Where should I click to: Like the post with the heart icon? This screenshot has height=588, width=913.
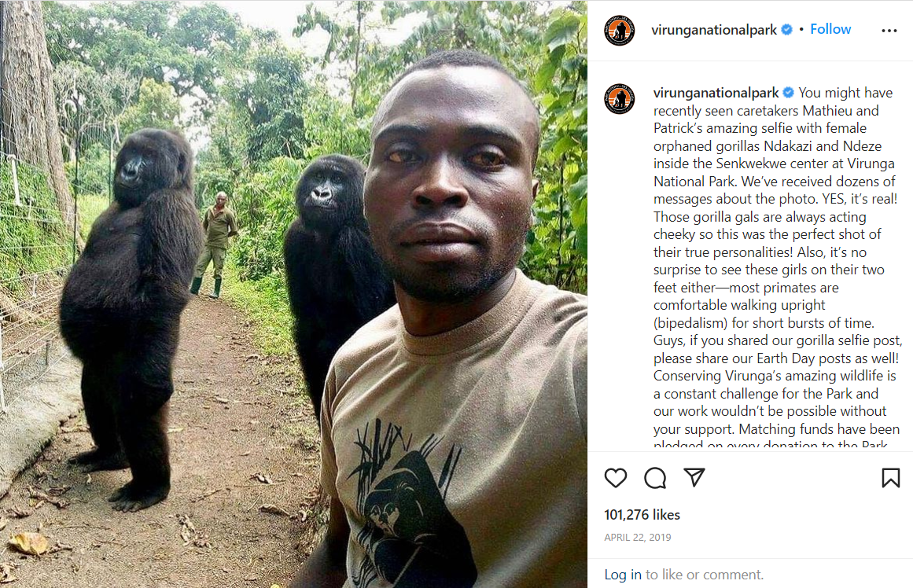pos(616,478)
